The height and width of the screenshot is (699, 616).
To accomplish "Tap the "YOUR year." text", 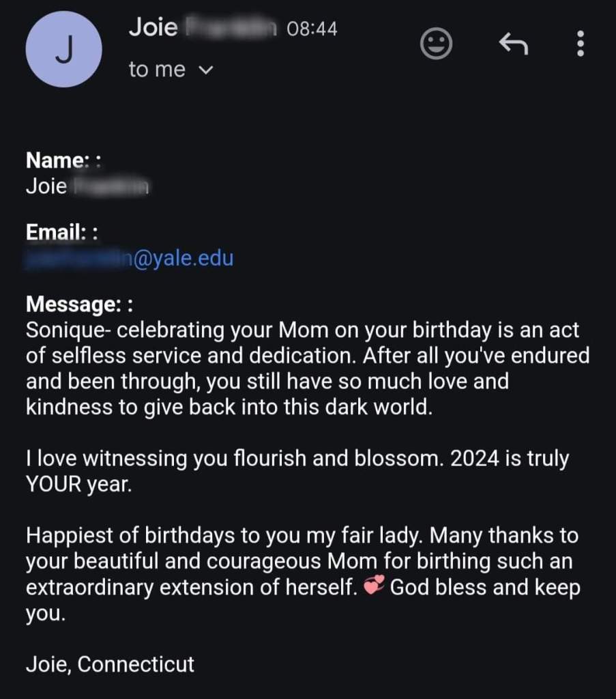I will 77,485.
